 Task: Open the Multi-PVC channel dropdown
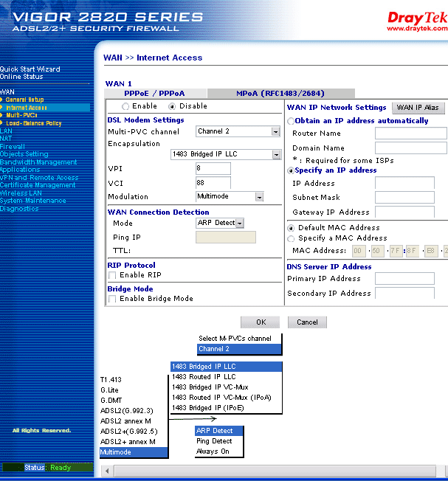[x=238, y=131]
